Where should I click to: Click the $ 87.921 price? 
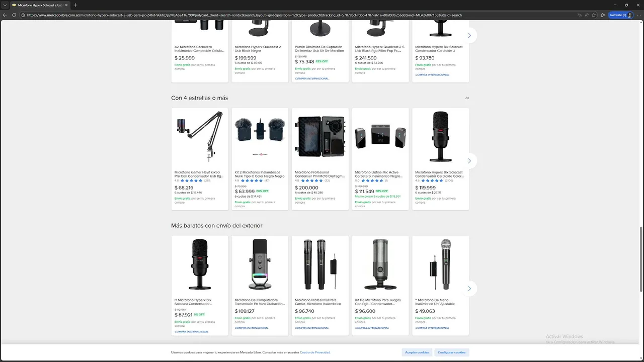[184, 315]
